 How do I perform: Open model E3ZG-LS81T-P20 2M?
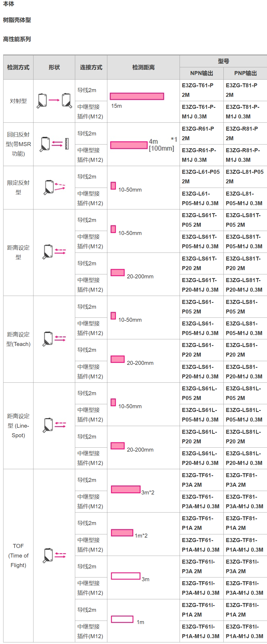[243, 263]
